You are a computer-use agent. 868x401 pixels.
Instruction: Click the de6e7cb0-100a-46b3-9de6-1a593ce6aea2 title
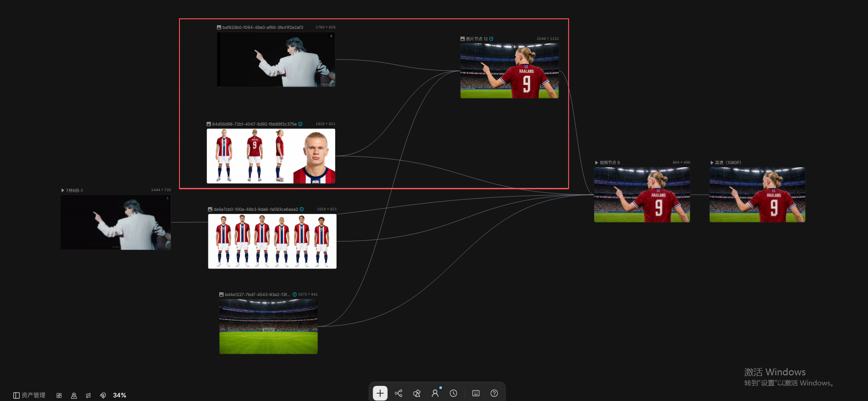point(256,209)
